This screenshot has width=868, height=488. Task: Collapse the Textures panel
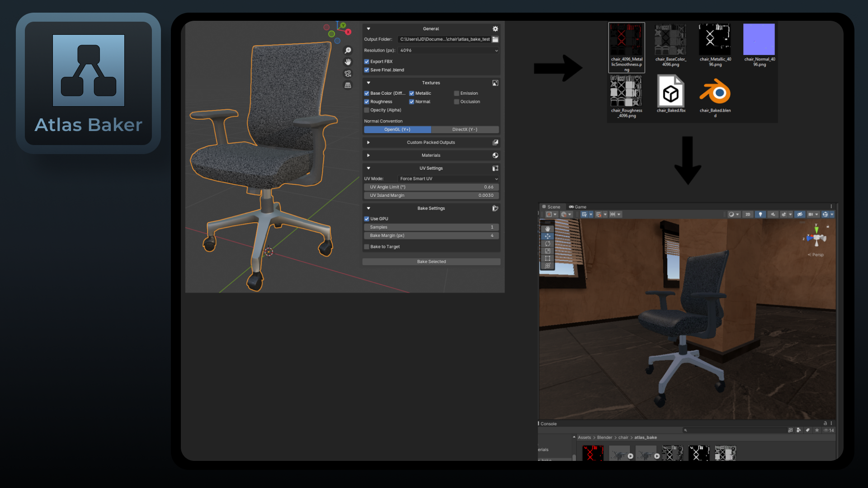click(x=368, y=83)
